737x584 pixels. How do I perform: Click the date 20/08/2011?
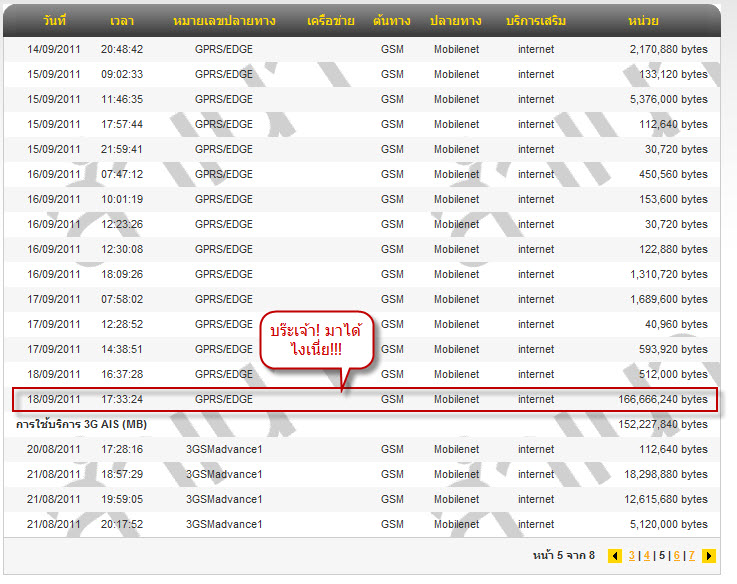click(x=54, y=449)
